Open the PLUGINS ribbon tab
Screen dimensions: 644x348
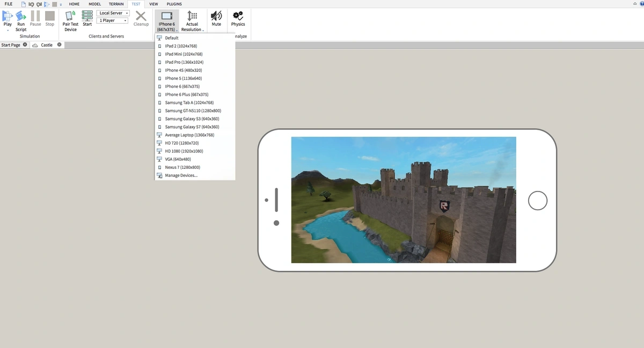click(174, 4)
